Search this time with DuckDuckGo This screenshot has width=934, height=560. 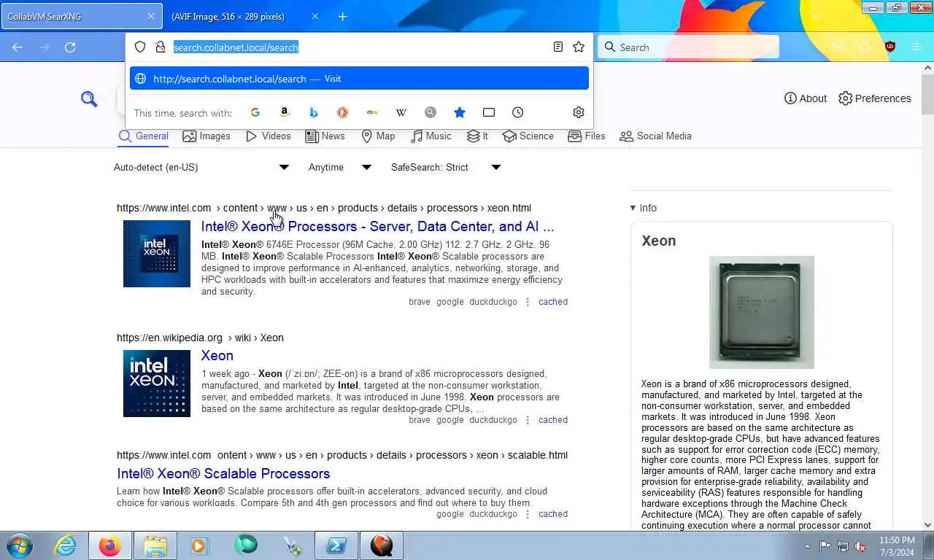(342, 112)
